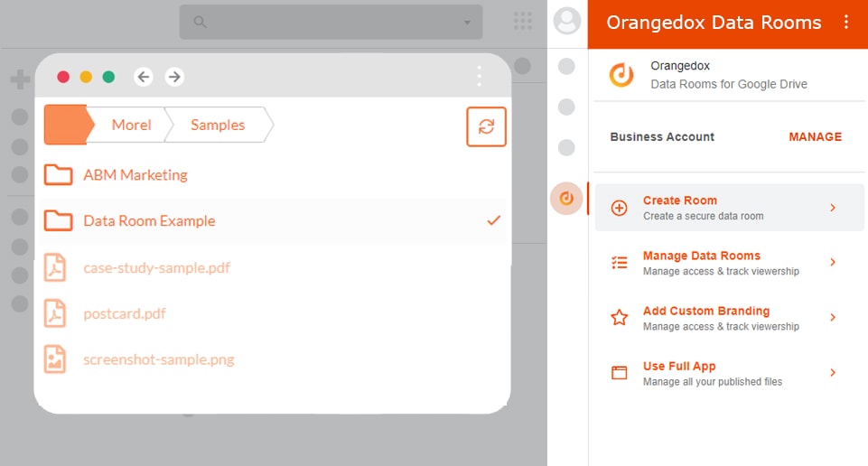Click the case-study-sample.pdf file icon
This screenshot has width=868, height=466.
coord(55,267)
